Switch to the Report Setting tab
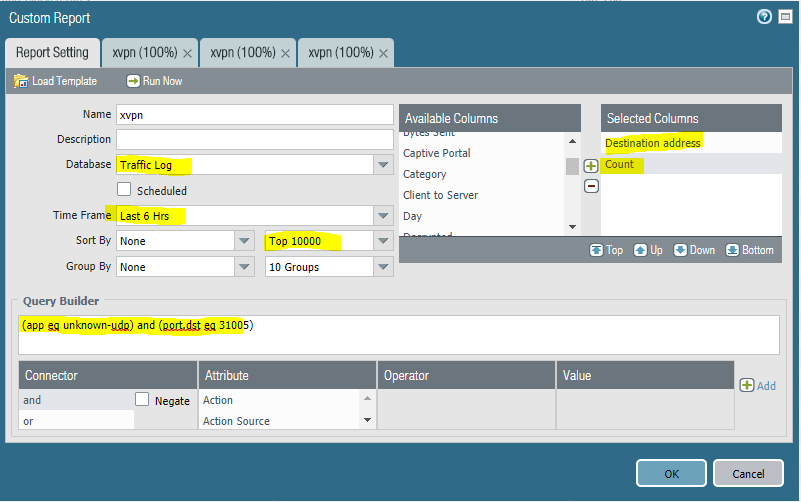The width and height of the screenshot is (801, 502). [52, 52]
